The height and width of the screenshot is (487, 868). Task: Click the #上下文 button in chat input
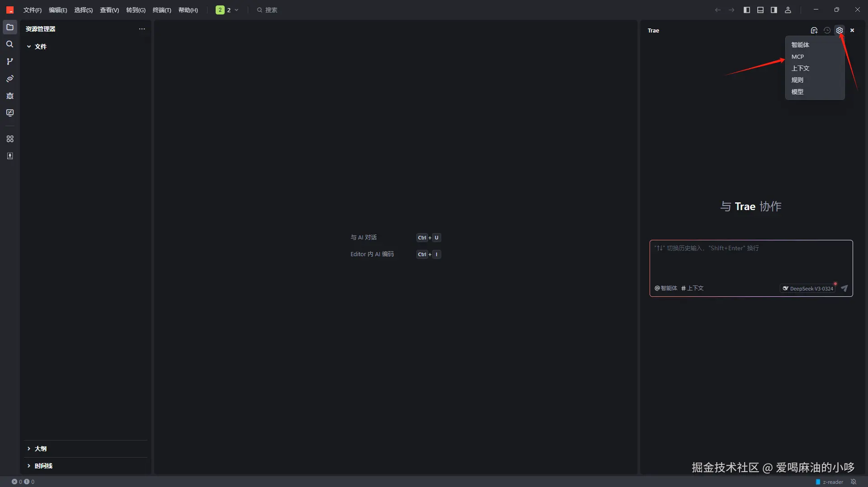click(692, 288)
